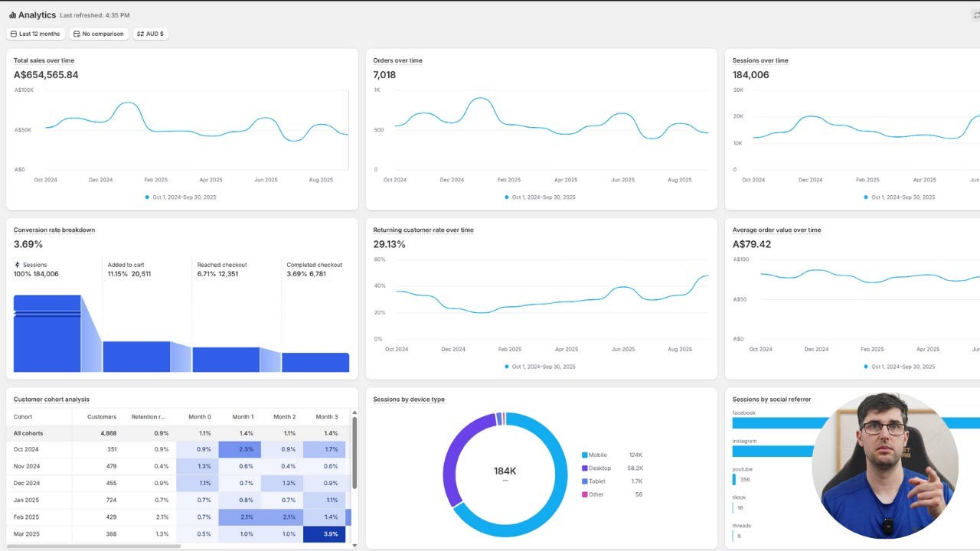
Task: Click the cohort table vertical scrollbar
Action: pyautogui.click(x=354, y=453)
